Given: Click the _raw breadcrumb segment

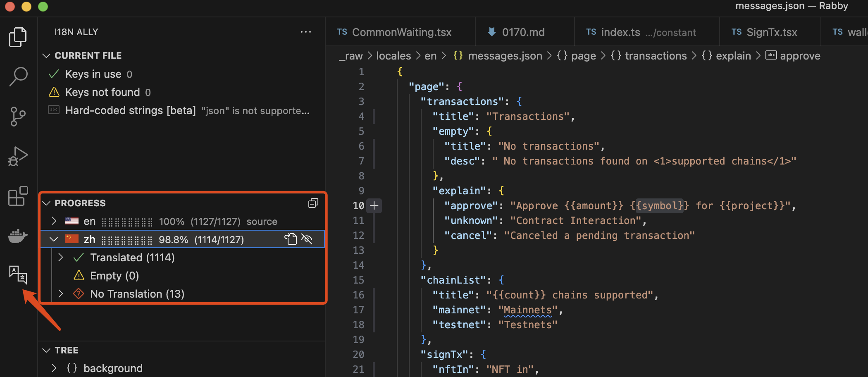Looking at the screenshot, I should pos(351,56).
